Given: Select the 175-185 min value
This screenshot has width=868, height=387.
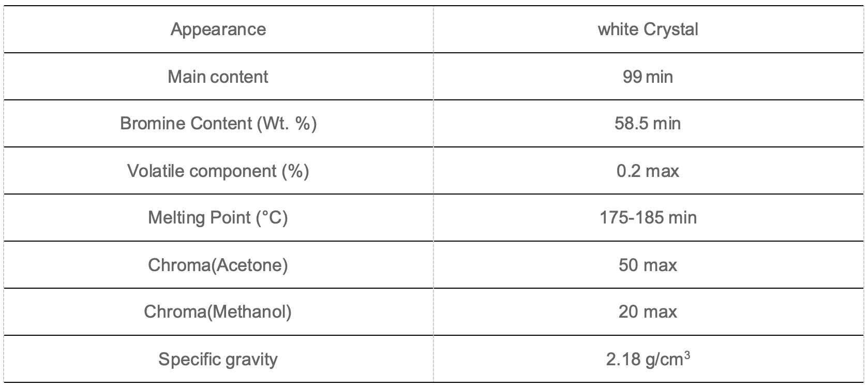Looking at the screenshot, I should 648,217.
